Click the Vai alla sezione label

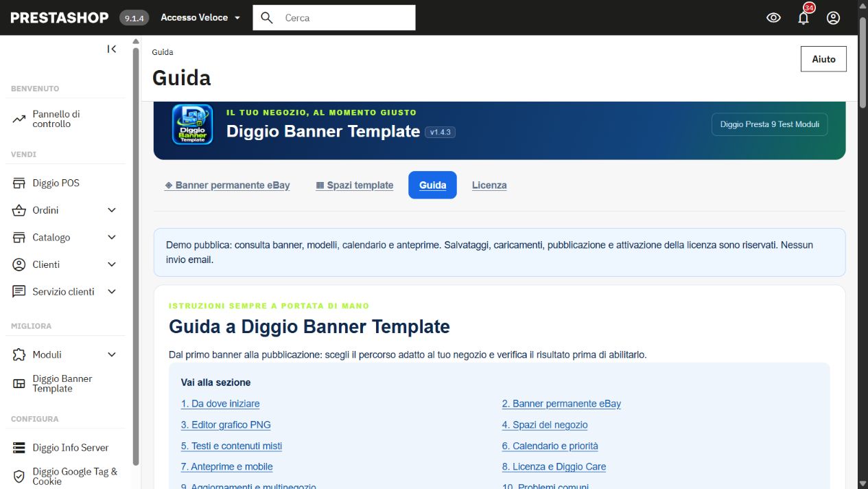click(216, 383)
